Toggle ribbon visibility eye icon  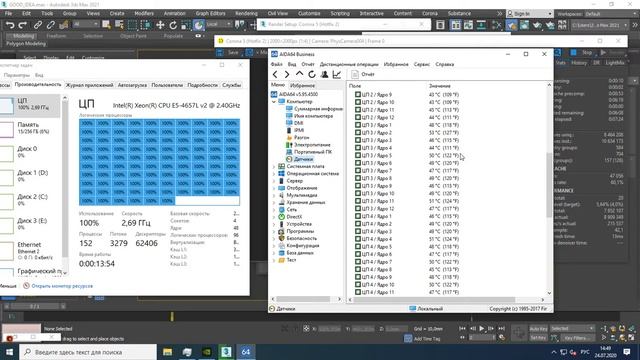click(x=198, y=36)
